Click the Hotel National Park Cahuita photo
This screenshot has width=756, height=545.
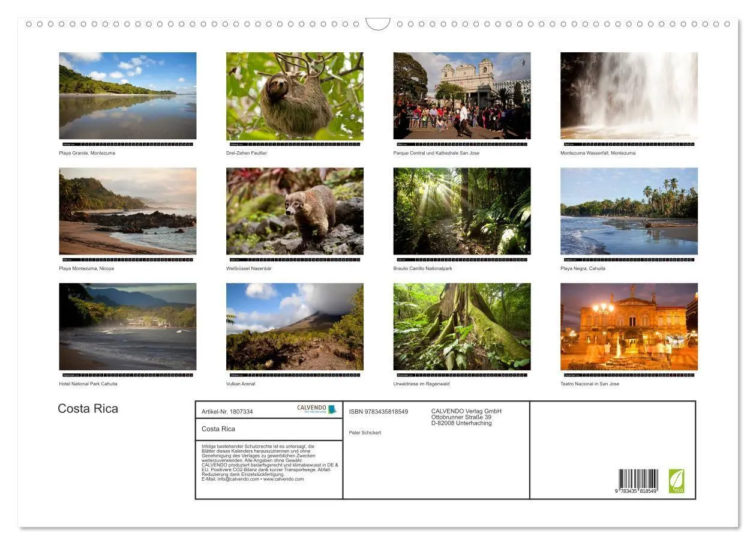127,327
